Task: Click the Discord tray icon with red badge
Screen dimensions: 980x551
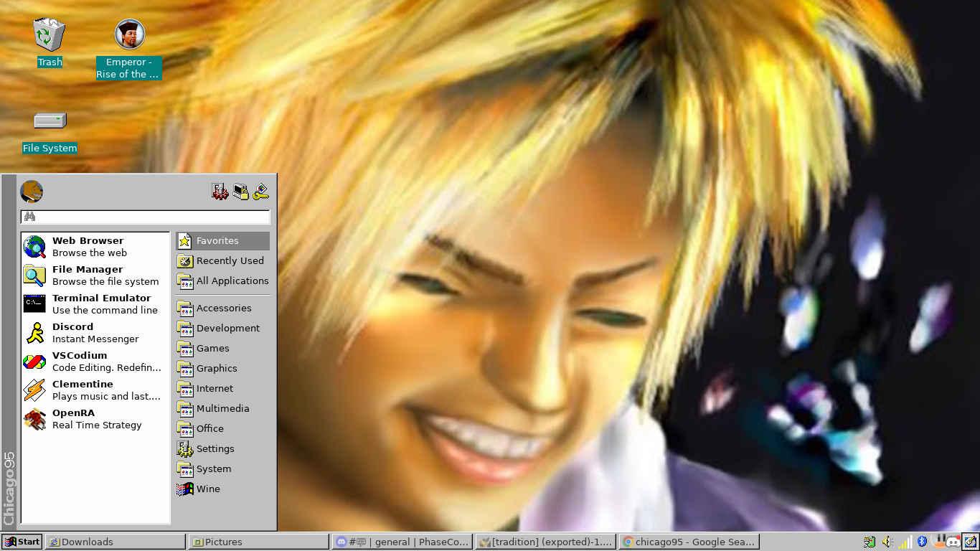Action: click(953, 542)
